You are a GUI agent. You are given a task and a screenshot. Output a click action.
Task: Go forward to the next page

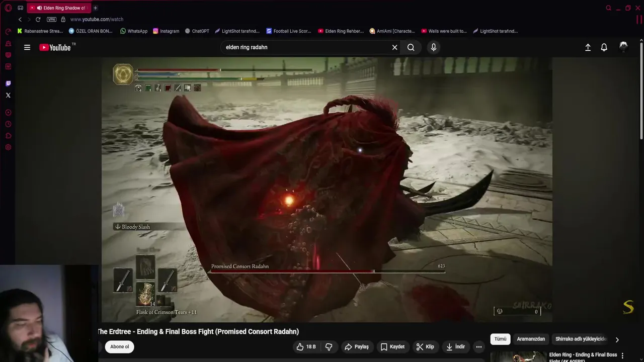point(29,19)
